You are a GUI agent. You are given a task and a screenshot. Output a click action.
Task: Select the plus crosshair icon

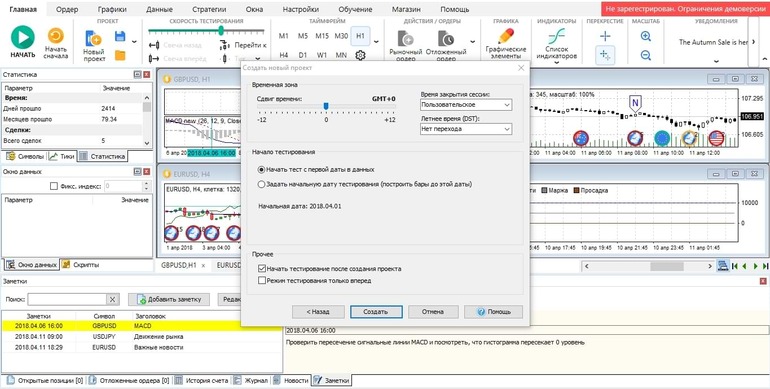click(x=605, y=36)
